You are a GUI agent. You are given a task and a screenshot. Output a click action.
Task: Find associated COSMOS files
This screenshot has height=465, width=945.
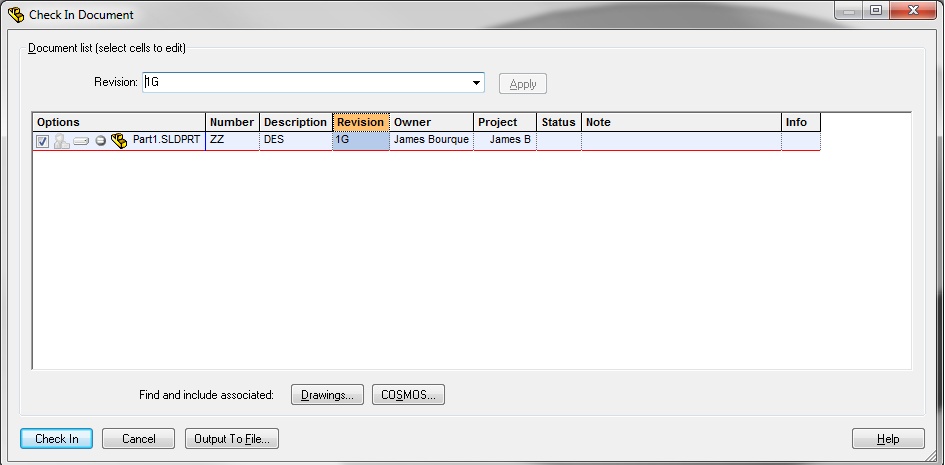[408, 395]
